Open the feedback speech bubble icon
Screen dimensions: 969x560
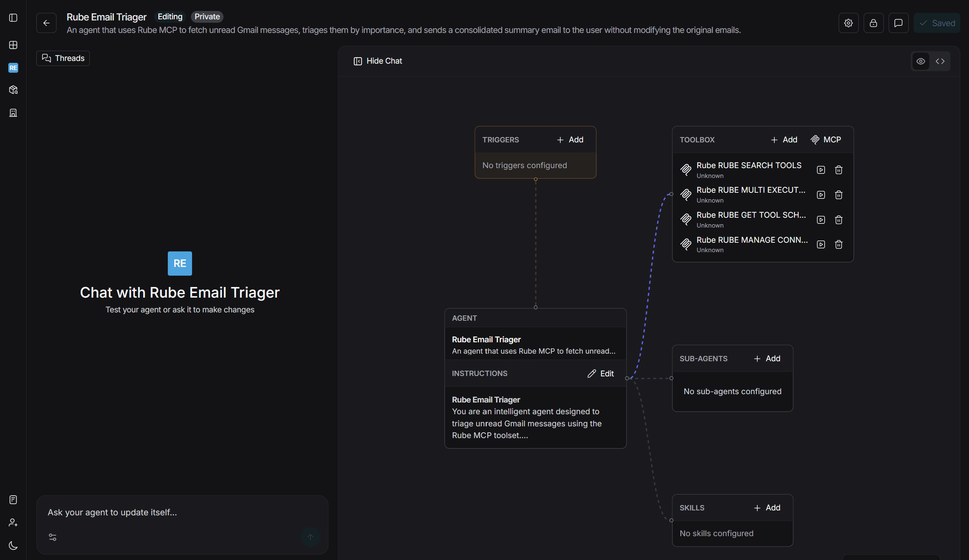point(898,23)
